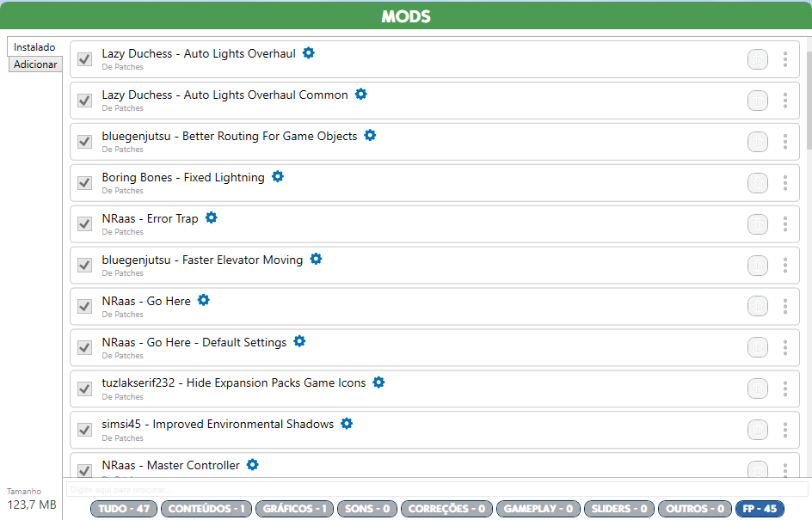The height and width of the screenshot is (520, 812).
Task: Open settings gear for Auto Lights Overhaul
Action: [308, 53]
